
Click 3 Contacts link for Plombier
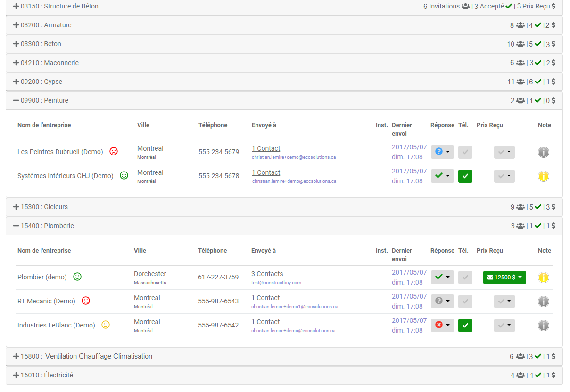pyautogui.click(x=267, y=274)
